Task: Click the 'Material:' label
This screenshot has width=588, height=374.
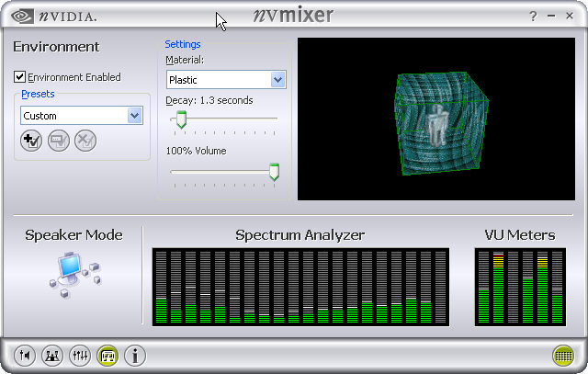Action: (x=185, y=60)
